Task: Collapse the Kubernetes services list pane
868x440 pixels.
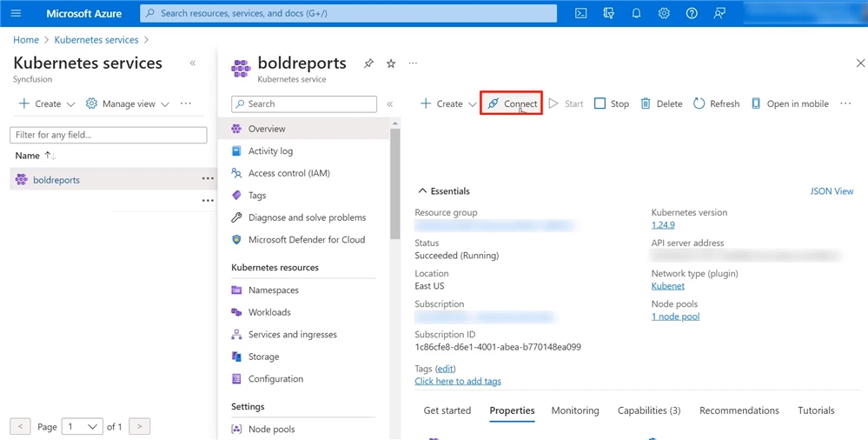Action: (x=193, y=63)
